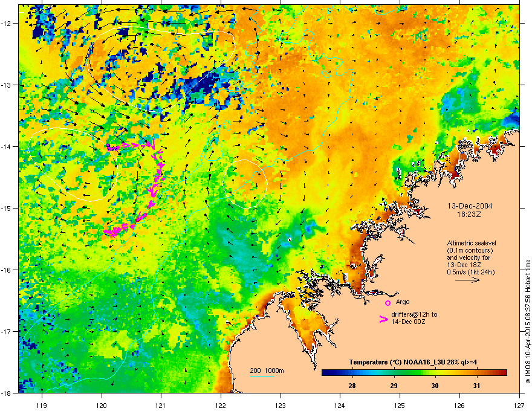This screenshot has width=532, height=411.
Task: Click the -15 latitude axis label
Action: [x=6, y=208]
